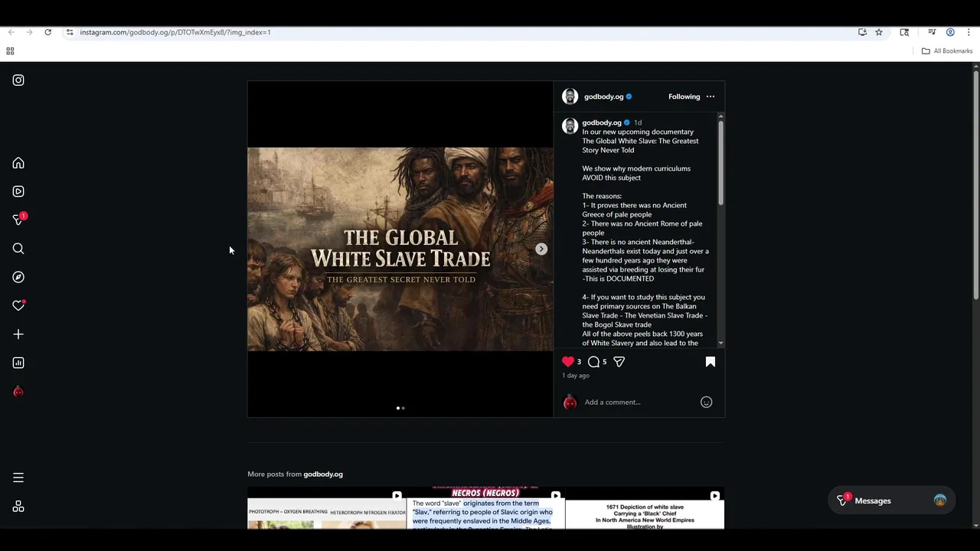The height and width of the screenshot is (551, 980).
Task: Toggle the saved bookmark on post
Action: point(710,361)
